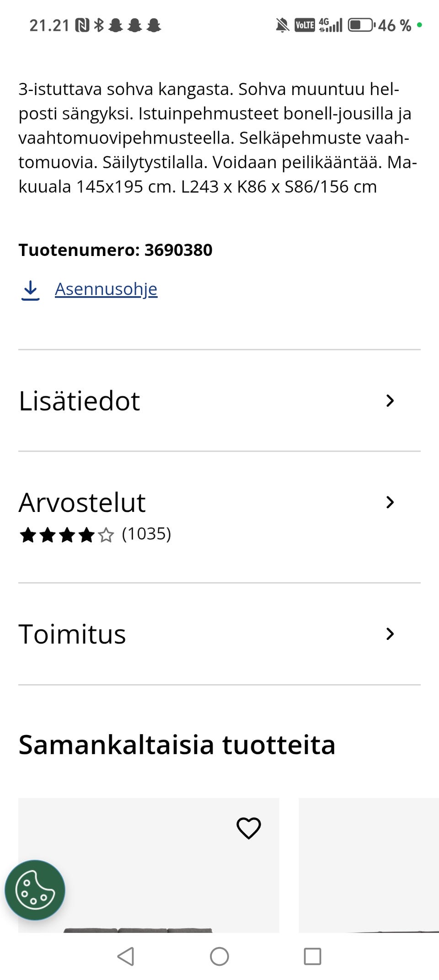Tap the muted bell icon in the status bar

pos(283,25)
